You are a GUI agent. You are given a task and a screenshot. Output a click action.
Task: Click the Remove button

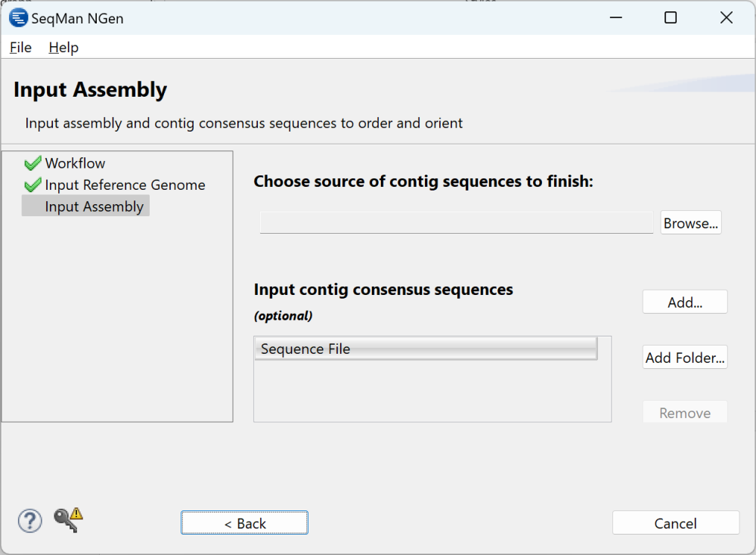tap(685, 412)
